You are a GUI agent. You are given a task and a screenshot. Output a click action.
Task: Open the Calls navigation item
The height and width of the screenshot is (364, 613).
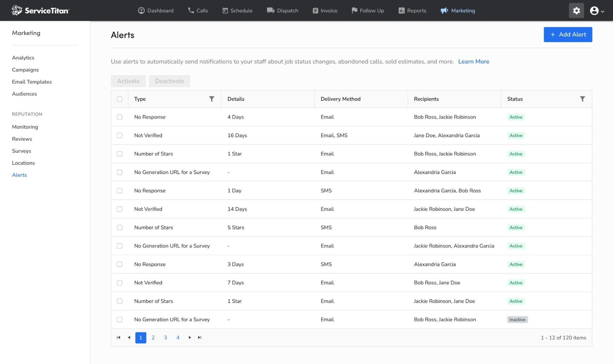click(x=198, y=11)
